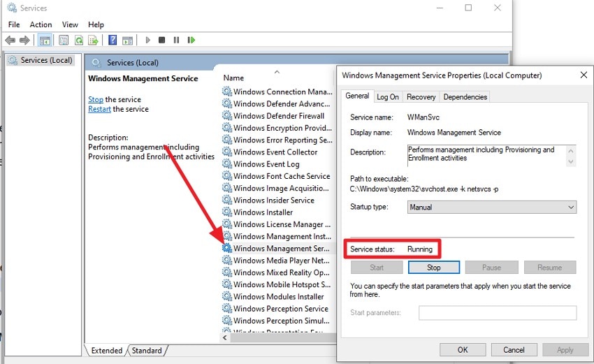Click the OK button

pyautogui.click(x=463, y=349)
